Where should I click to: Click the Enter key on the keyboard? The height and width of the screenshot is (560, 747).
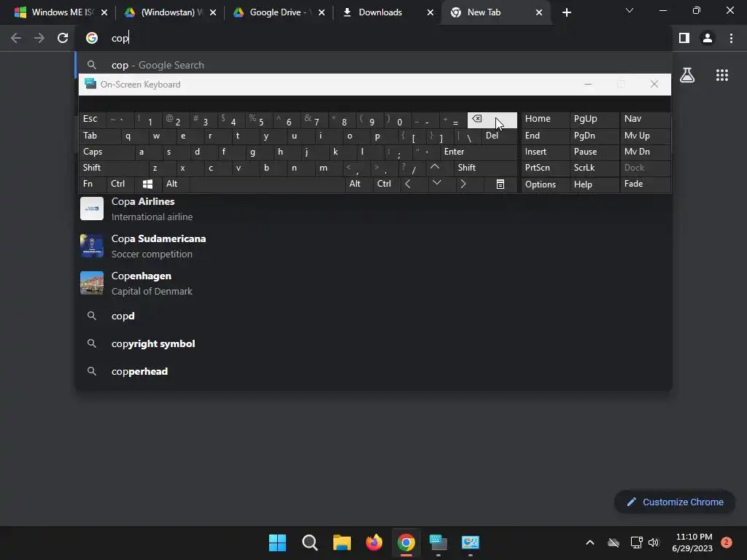tap(479, 152)
